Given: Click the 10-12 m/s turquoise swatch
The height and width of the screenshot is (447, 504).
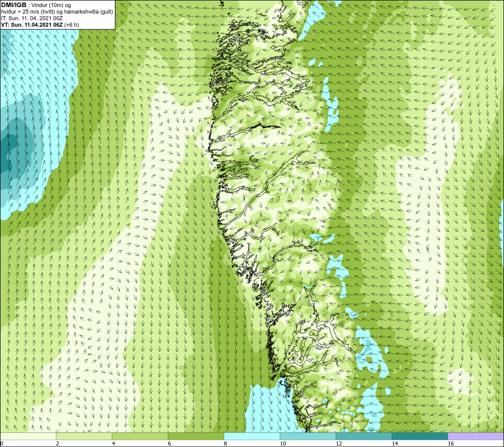Looking at the screenshot, I should point(307,436).
